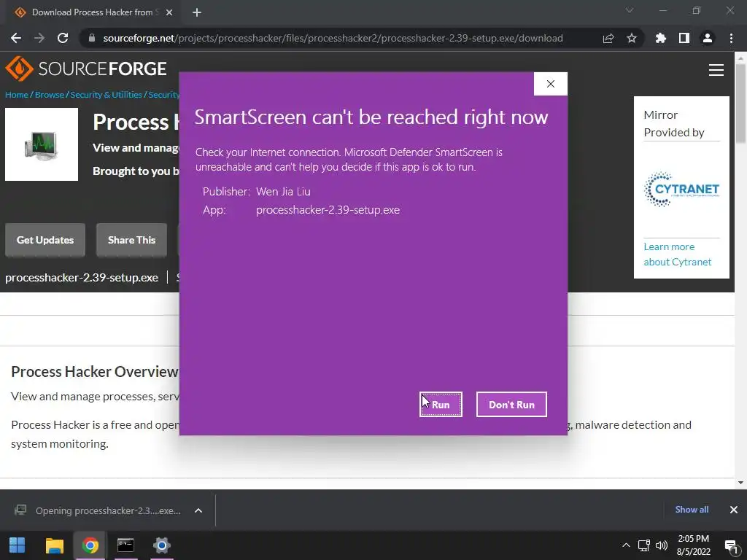This screenshot has height=560, width=747.
Task: Close the SmartScreen dialog with X
Action: pos(550,84)
